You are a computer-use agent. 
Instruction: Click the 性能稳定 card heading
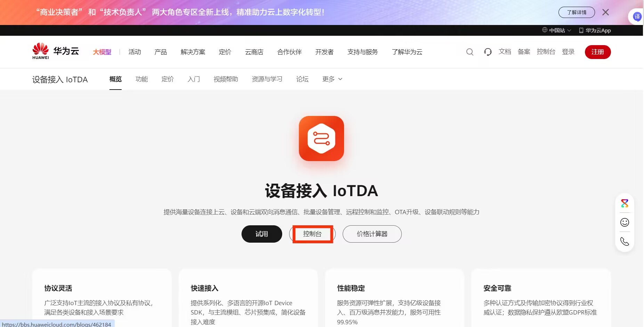click(x=351, y=288)
